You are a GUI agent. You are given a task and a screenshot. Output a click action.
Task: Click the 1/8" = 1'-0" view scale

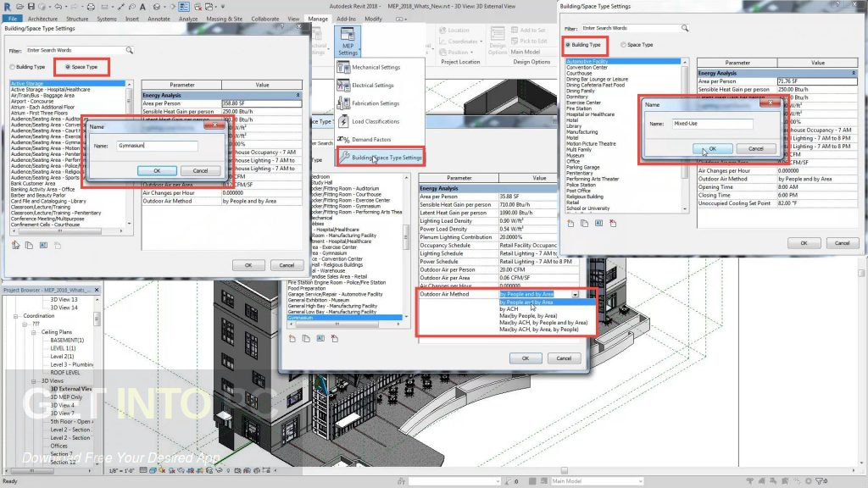pos(122,471)
